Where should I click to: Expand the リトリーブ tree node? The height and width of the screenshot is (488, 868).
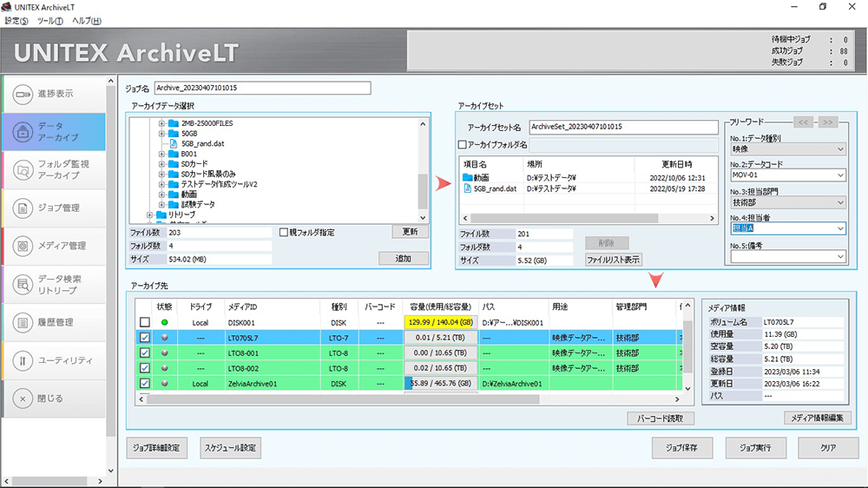(149, 214)
